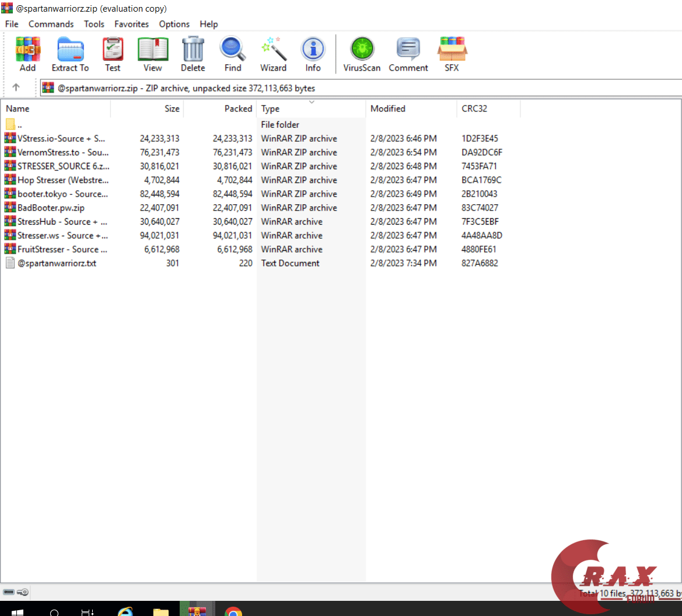
Task: Select Hop Stresser (Webstre... file
Action: tap(63, 180)
